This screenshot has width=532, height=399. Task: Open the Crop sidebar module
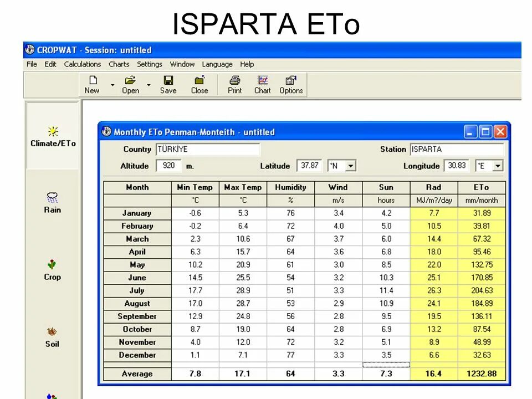pos(52,270)
